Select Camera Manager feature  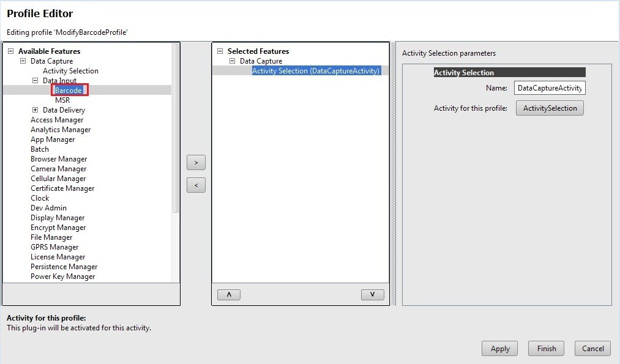[58, 169]
